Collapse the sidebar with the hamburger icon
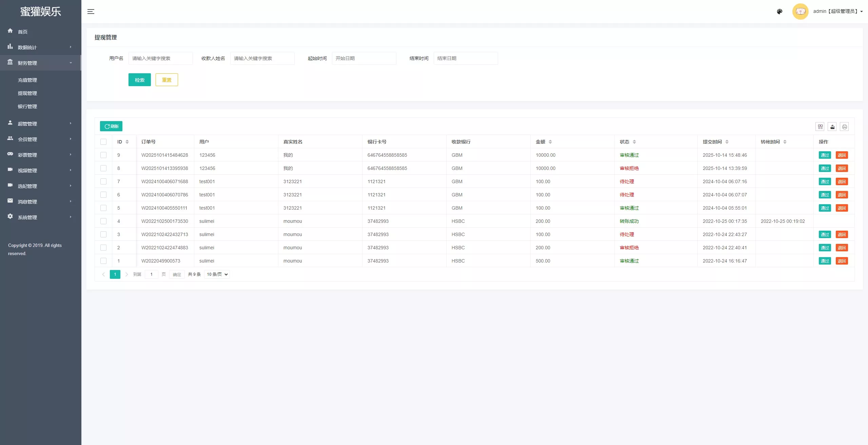Screen dimensions: 868x445 point(91,12)
